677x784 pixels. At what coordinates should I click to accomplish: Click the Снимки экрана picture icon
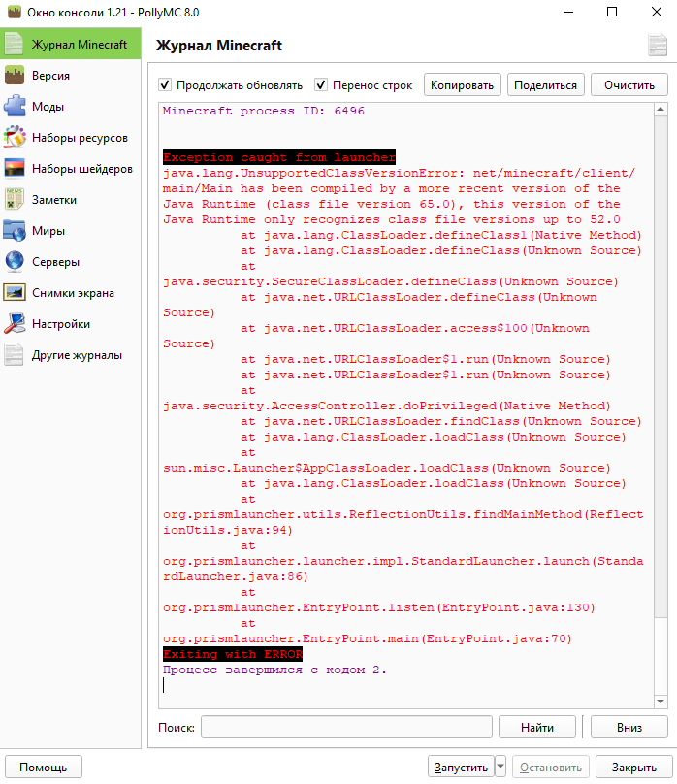click(14, 292)
